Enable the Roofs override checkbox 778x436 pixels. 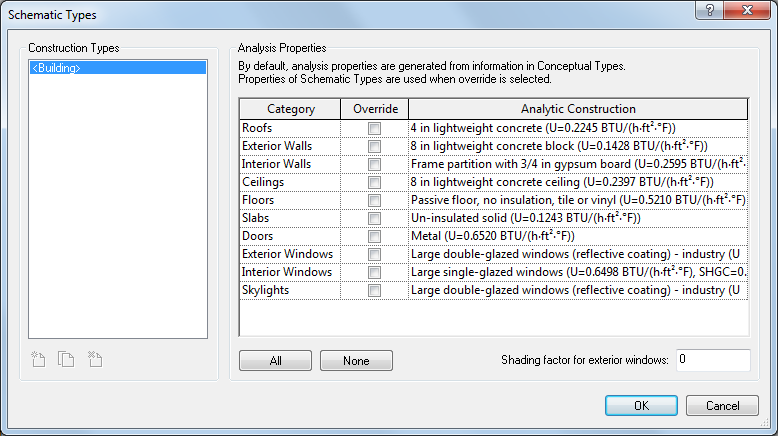[x=374, y=128]
